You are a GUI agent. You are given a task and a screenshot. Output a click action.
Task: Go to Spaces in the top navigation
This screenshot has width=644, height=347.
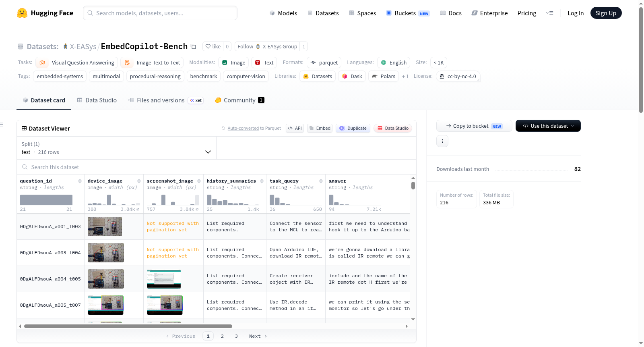pos(362,13)
